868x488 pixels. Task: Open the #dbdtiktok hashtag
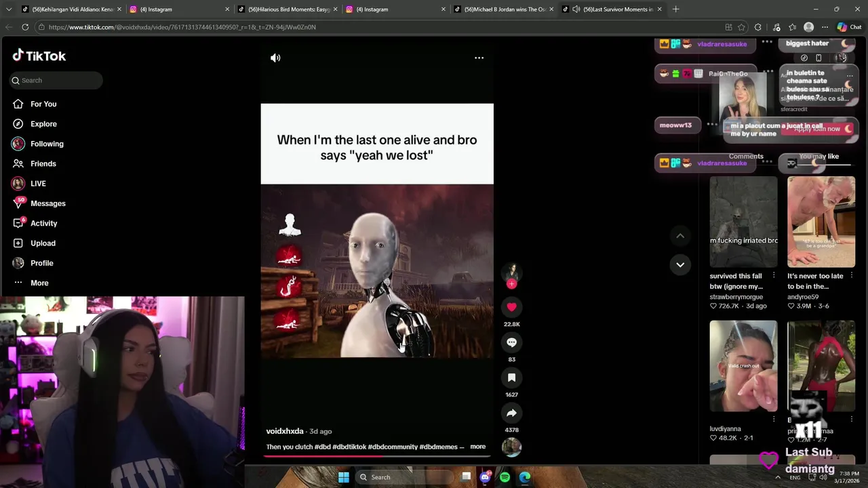349,447
